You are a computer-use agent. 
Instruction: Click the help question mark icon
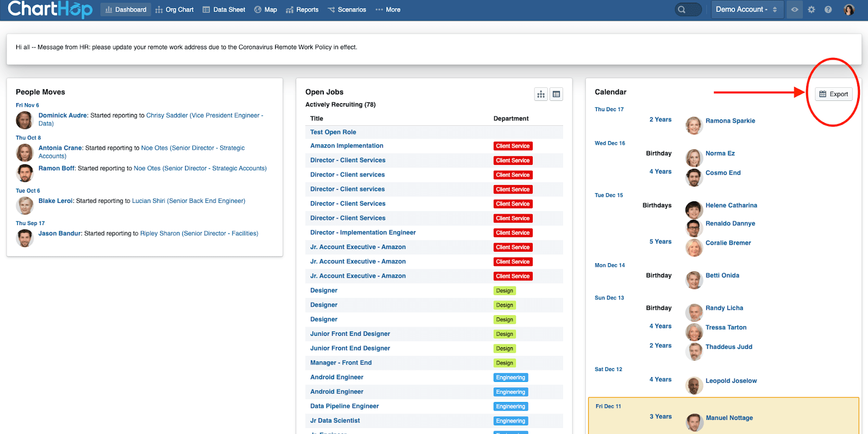click(x=828, y=10)
